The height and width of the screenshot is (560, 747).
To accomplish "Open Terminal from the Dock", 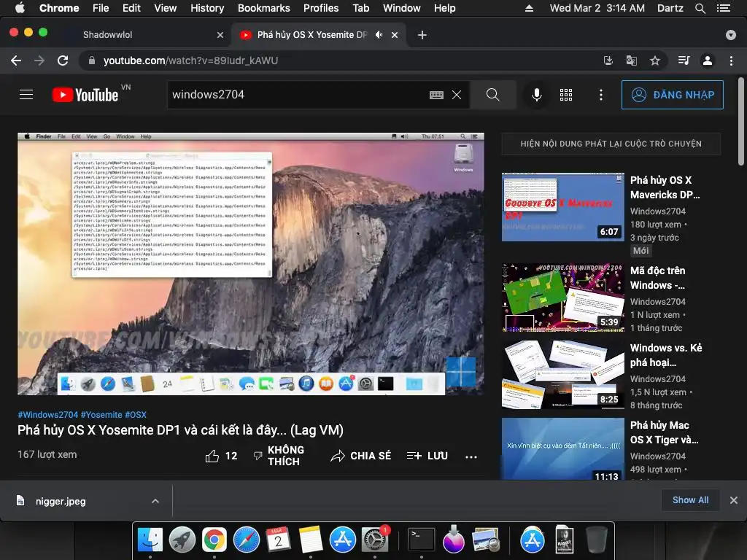I will click(422, 540).
